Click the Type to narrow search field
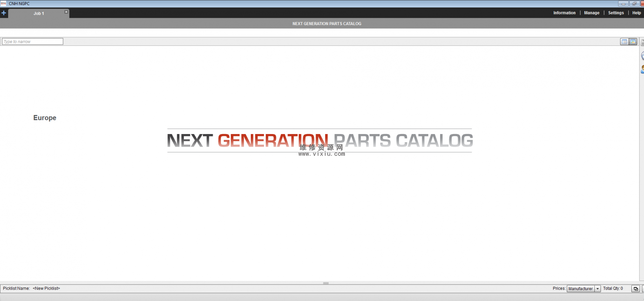Viewport: 644px width, 301px height. click(x=33, y=41)
